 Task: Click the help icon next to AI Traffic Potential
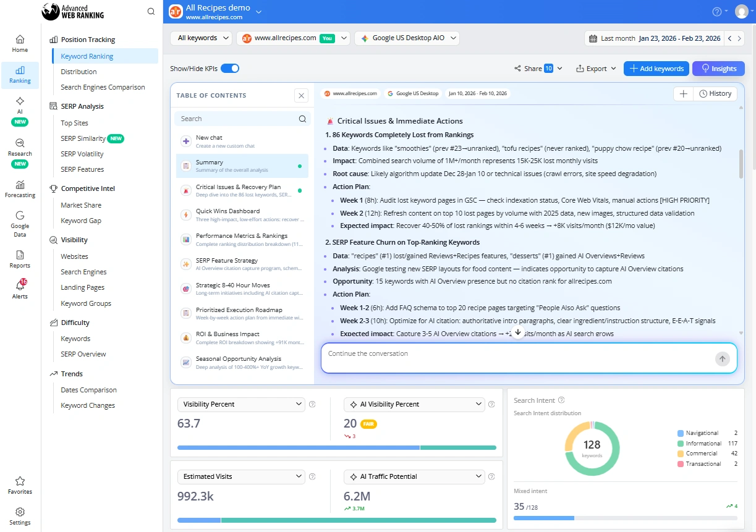pyautogui.click(x=491, y=477)
